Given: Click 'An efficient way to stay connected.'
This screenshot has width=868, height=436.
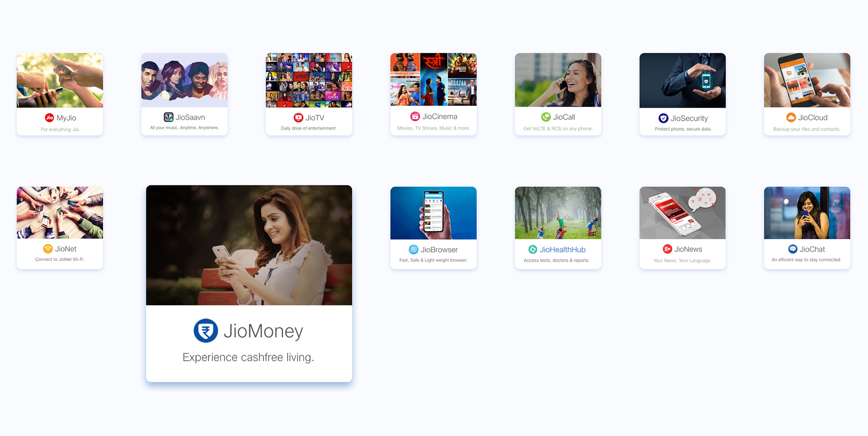Looking at the screenshot, I should click(x=806, y=260).
